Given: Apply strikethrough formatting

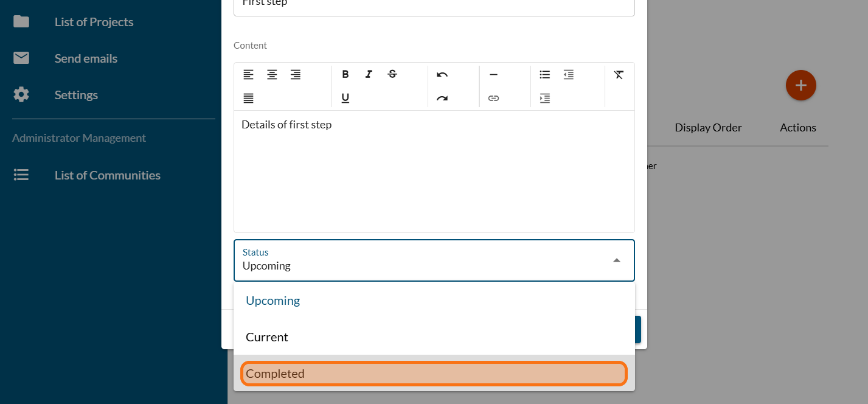Looking at the screenshot, I should coord(392,75).
